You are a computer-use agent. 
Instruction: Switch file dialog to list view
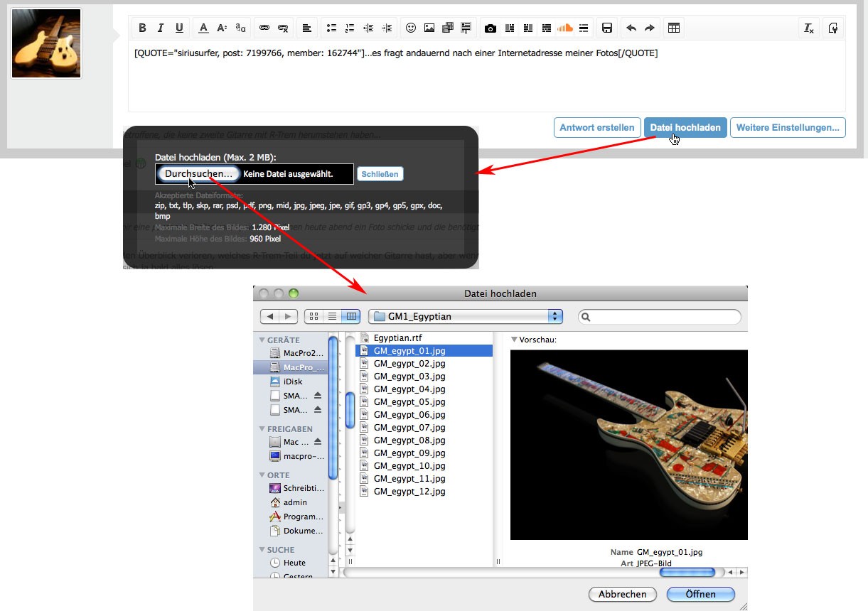[332, 316]
